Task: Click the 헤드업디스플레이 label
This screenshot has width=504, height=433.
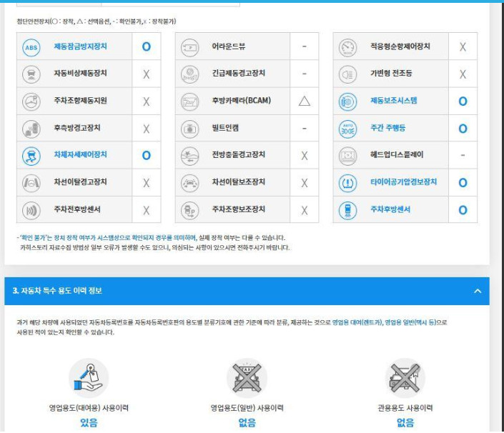Action: tap(397, 154)
